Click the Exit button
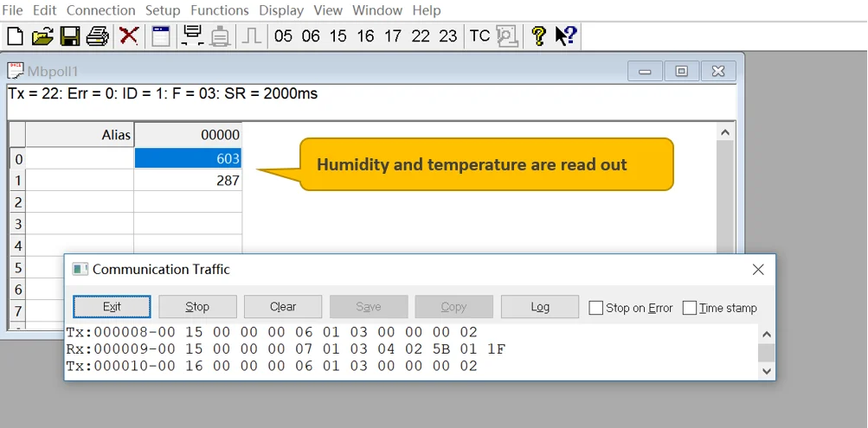868x428 pixels. [112, 306]
